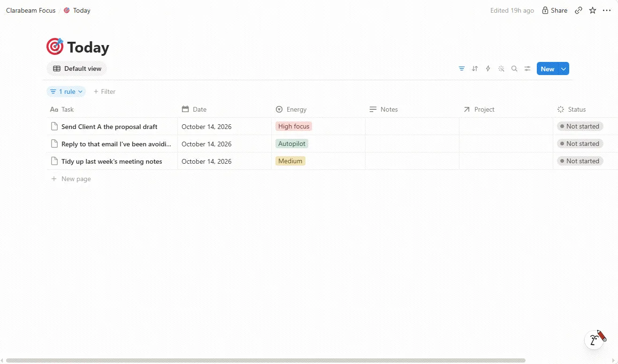Open task 'Send Client A the proposal draft'
This screenshot has height=364, width=618.
coord(109,127)
